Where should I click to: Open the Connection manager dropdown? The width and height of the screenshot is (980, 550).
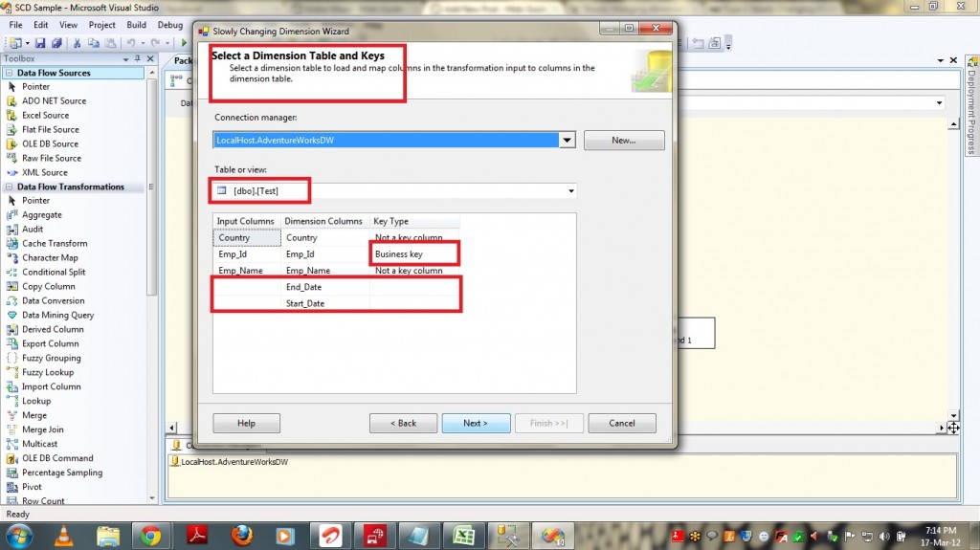coord(567,141)
